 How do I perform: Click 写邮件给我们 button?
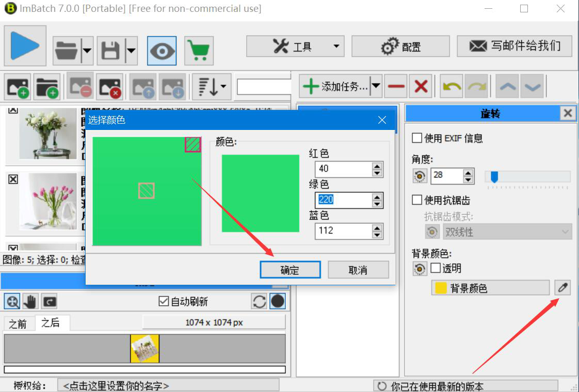[514, 46]
